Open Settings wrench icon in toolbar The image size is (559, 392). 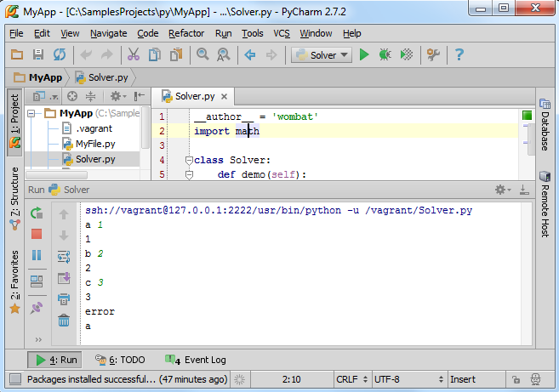pyautogui.click(x=434, y=55)
